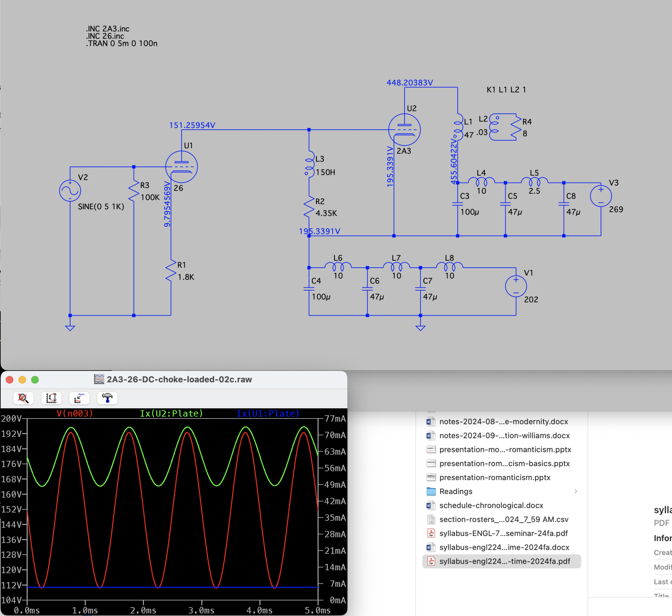Click the ground symbol below C7
672x616 pixels.
click(x=420, y=328)
